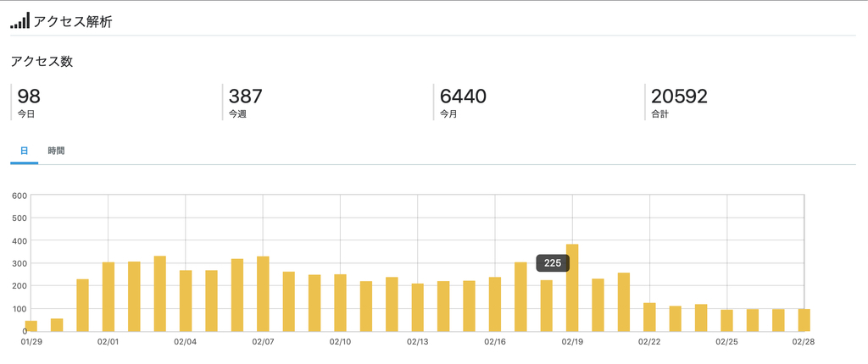The image size is (868, 364).
Task: Select the bar for 02/25
Action: (726, 320)
